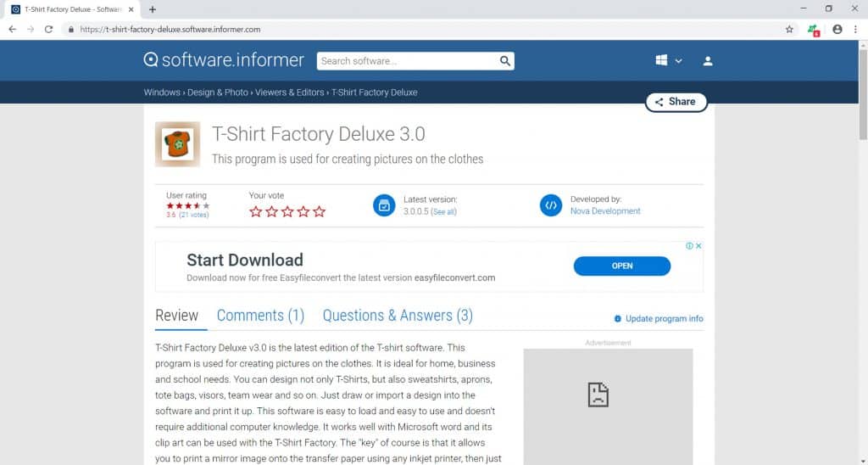Click Start Download ad headline
Image resolution: width=868 pixels, height=465 pixels.
tap(245, 260)
